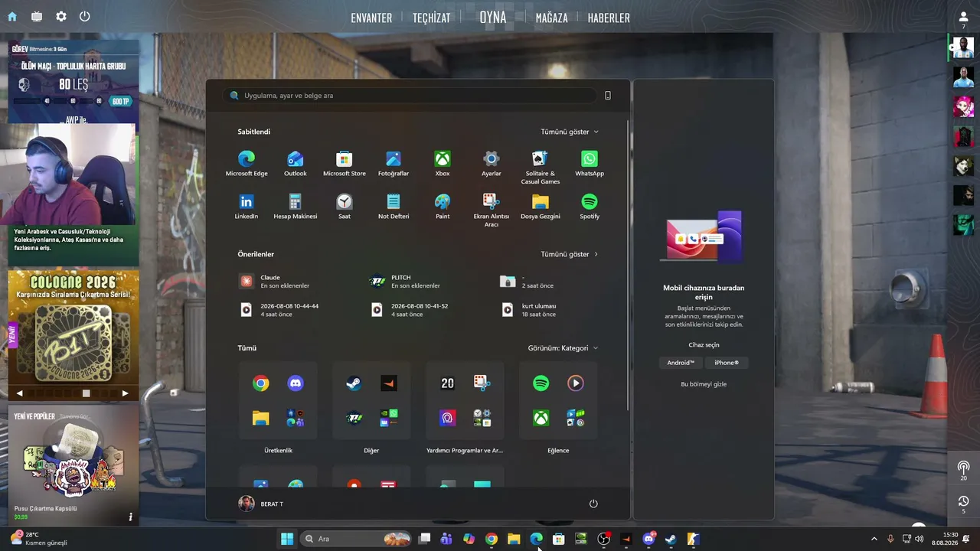
Task: Choose iPhone® device option
Action: (727, 363)
